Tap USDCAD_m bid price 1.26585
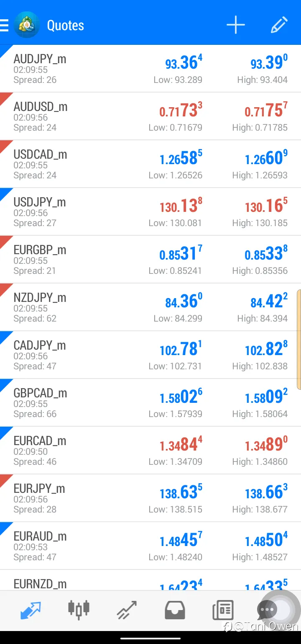Screen dimensions: 301x644 181,159
